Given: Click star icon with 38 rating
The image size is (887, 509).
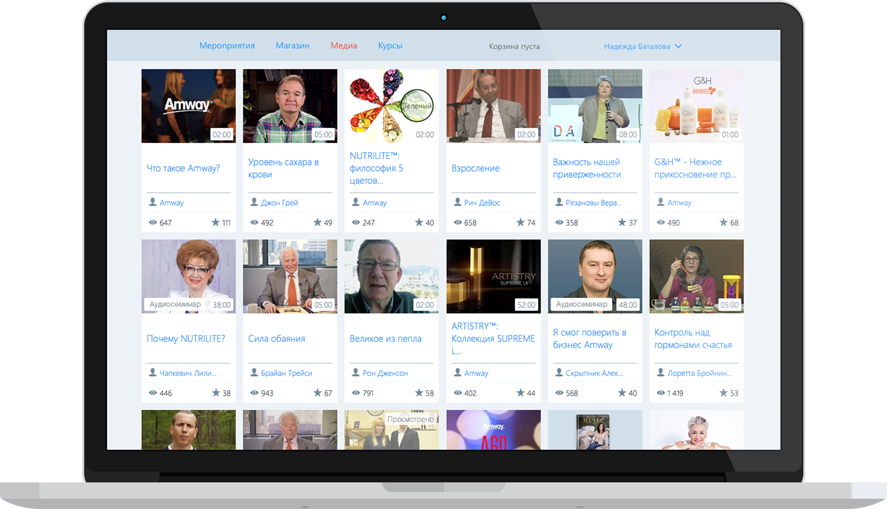Looking at the screenshot, I should 216,392.
